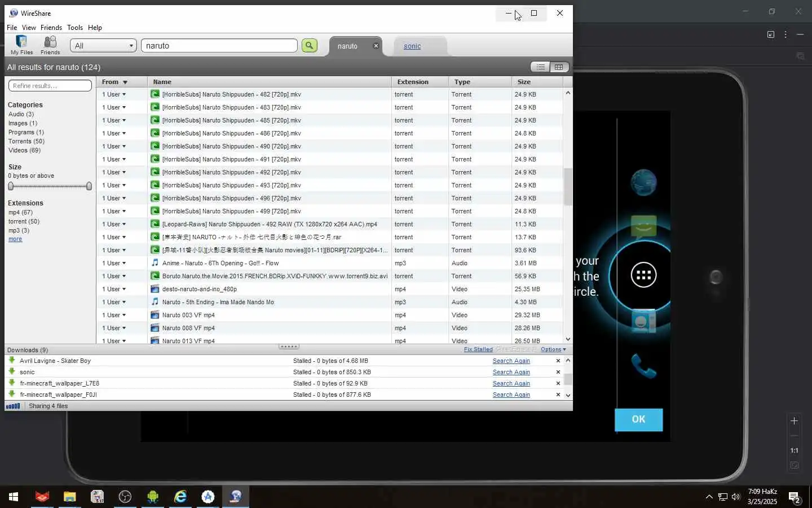
Task: Switch results to list view
Action: [x=540, y=67]
